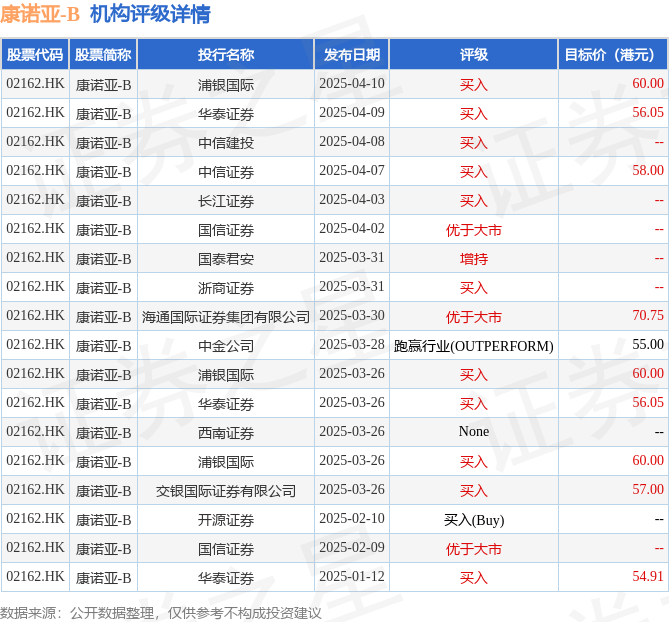Click the 中信建投 cell
The image size is (669, 622).
(226, 143)
